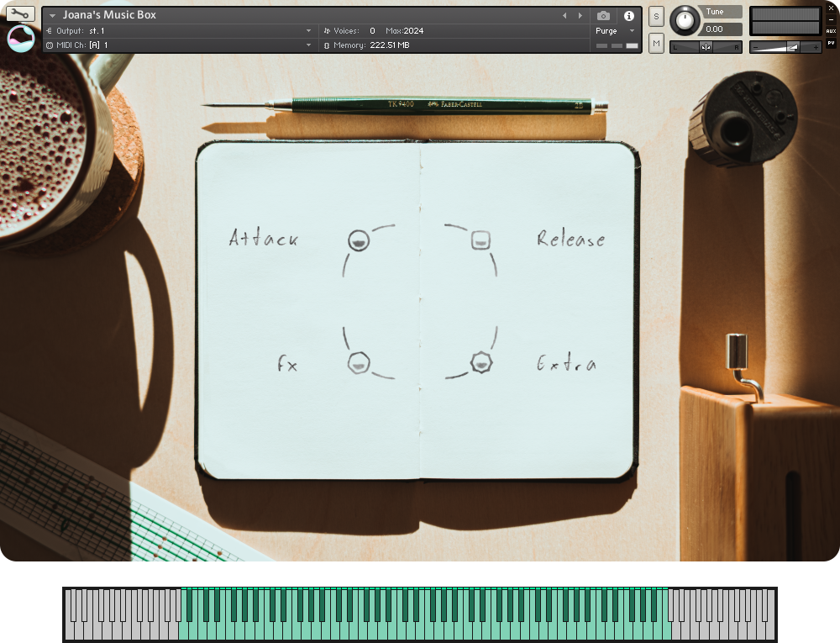Click the Release knob

pyautogui.click(x=480, y=240)
